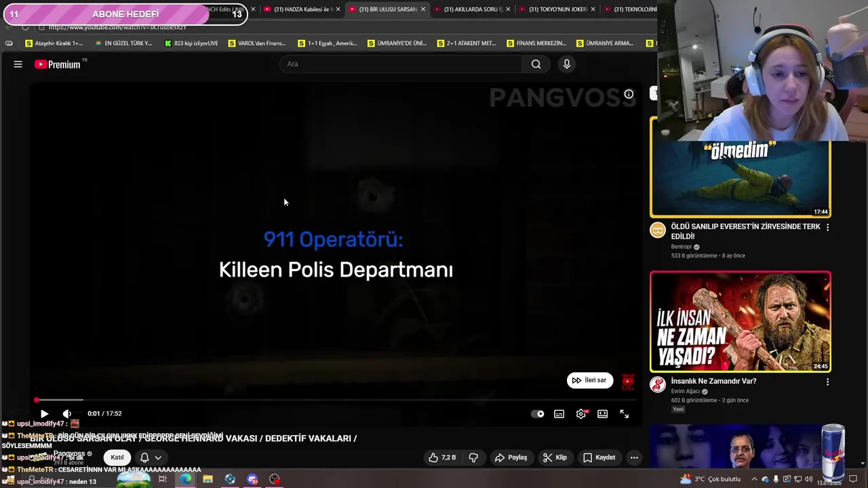Open weather widget 3°C Çok bulutlu

click(x=709, y=479)
